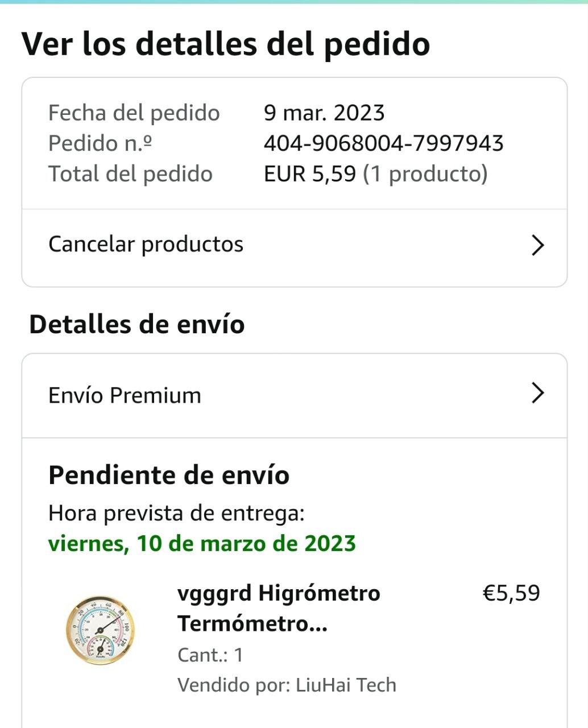Tap the Pedido n.º label

(x=100, y=143)
